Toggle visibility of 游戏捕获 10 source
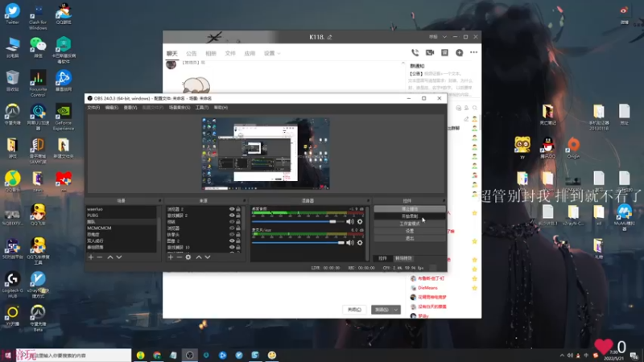 pos(232,248)
